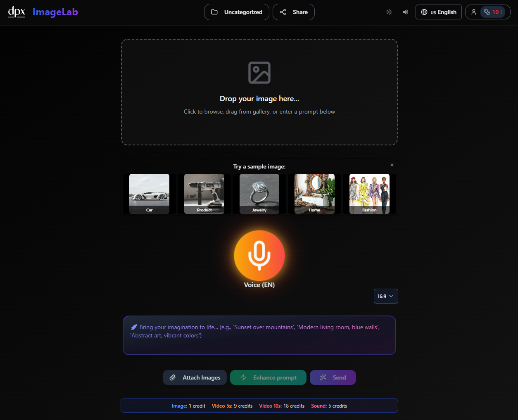Toggle the sound speaker icon
Viewport: 518px width, 420px height.
[406, 12]
